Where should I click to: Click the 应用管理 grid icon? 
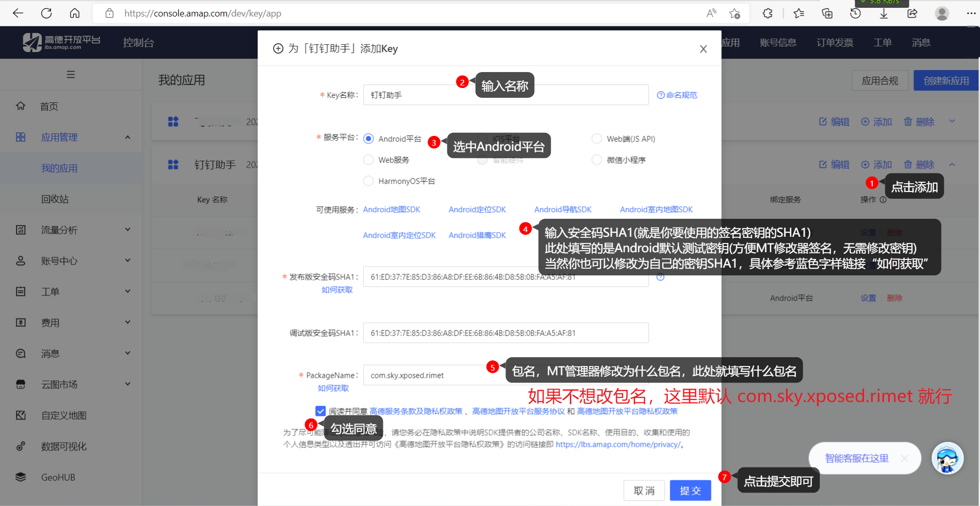point(21,137)
